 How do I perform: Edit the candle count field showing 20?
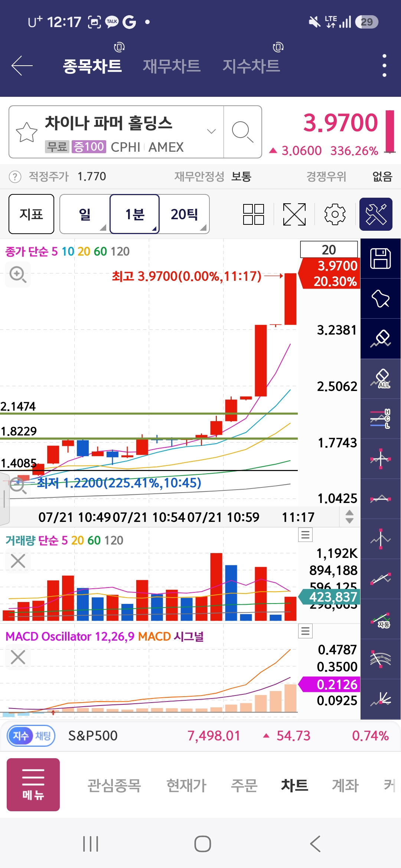[x=329, y=249]
